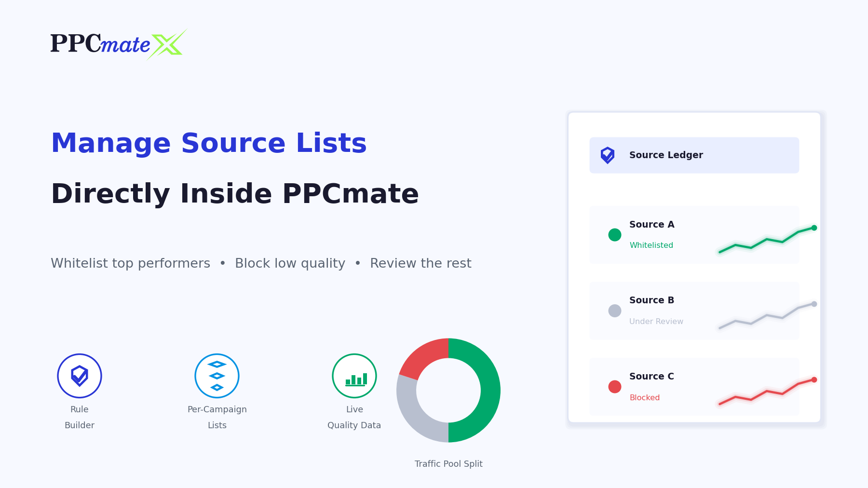Click Source C red status dot

[615, 387]
